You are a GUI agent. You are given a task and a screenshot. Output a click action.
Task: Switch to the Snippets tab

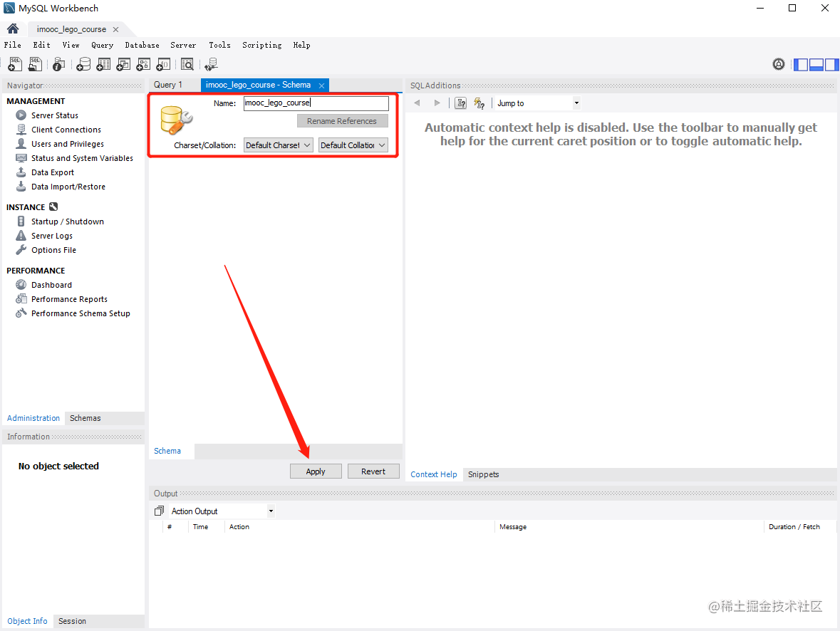point(483,474)
